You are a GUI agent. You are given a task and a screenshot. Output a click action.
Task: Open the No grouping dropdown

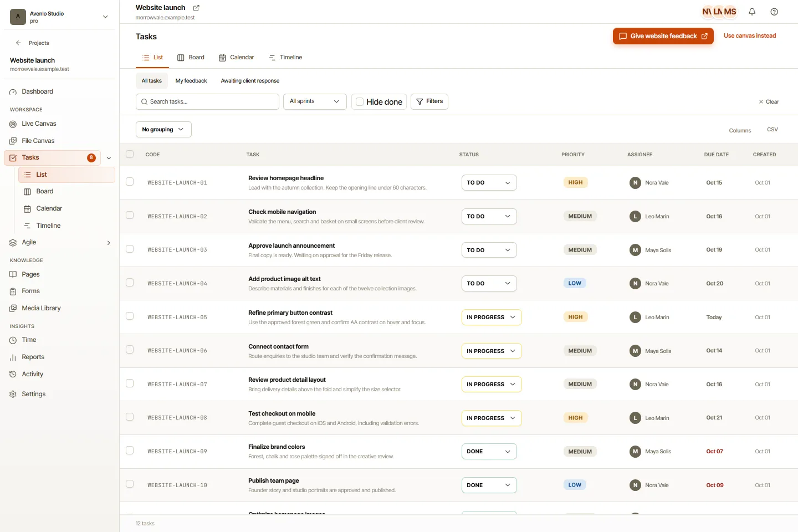163,129
